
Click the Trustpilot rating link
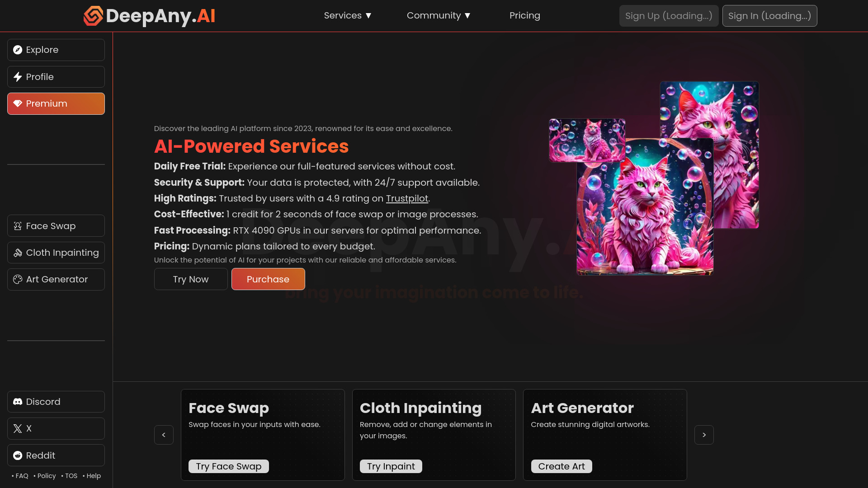click(407, 198)
